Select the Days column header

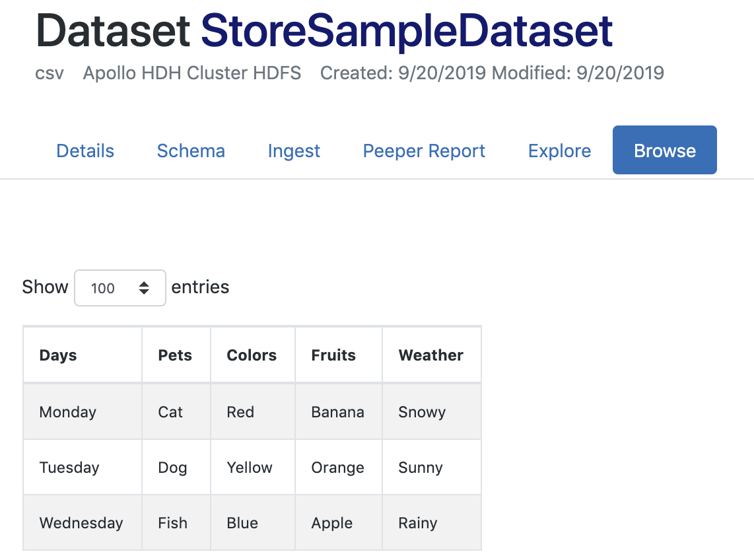point(57,355)
